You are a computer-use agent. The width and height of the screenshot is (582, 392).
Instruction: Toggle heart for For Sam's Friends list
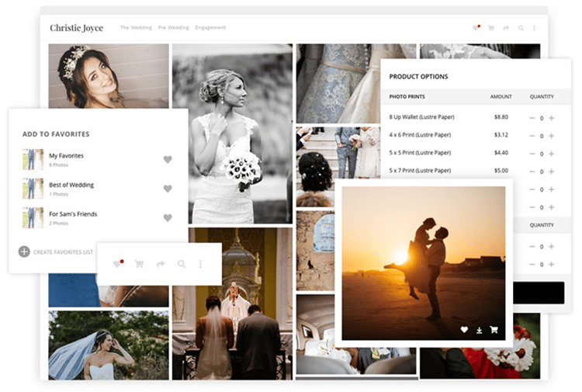click(x=168, y=218)
